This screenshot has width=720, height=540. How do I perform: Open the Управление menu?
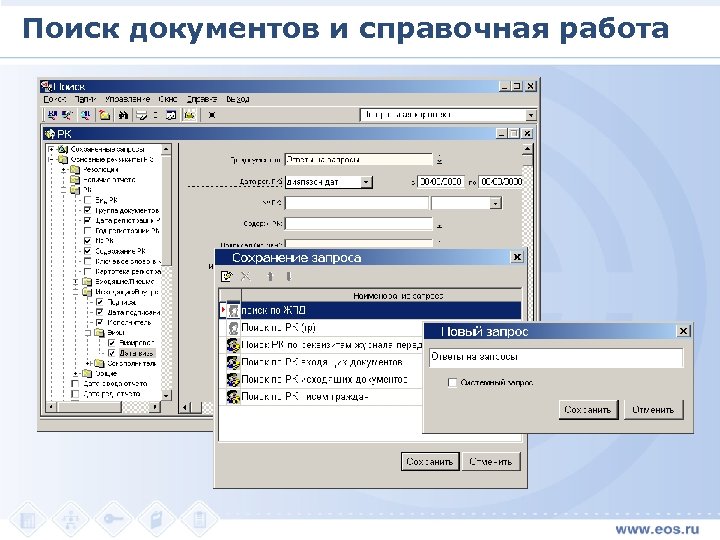click(127, 99)
